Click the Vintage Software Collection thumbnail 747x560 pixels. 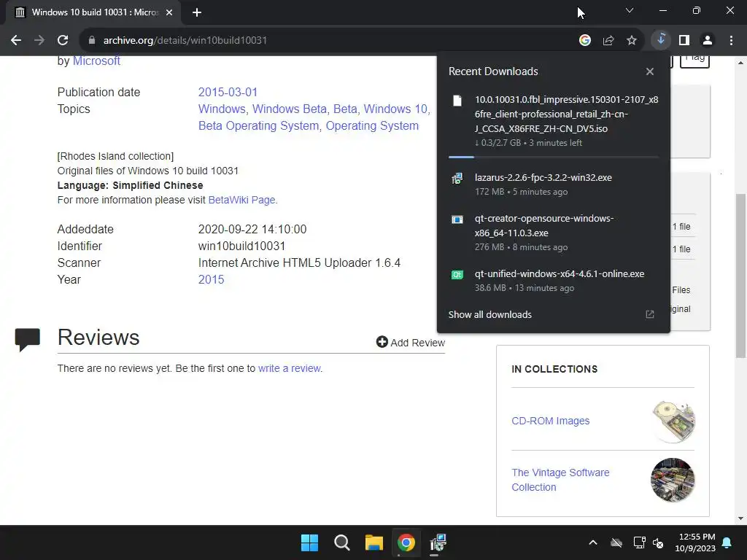[x=673, y=480]
